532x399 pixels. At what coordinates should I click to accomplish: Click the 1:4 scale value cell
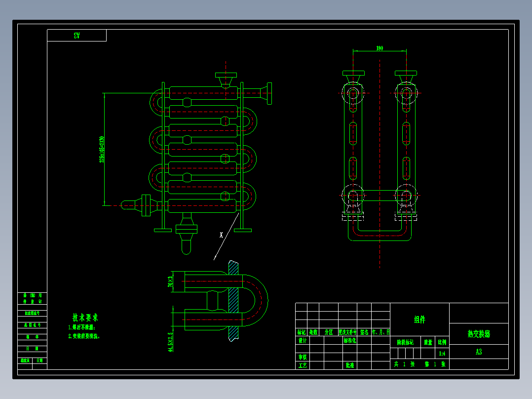(442, 354)
